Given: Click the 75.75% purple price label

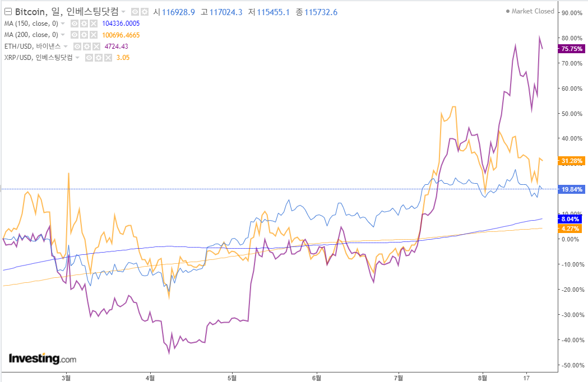Looking at the screenshot, I should [572, 49].
